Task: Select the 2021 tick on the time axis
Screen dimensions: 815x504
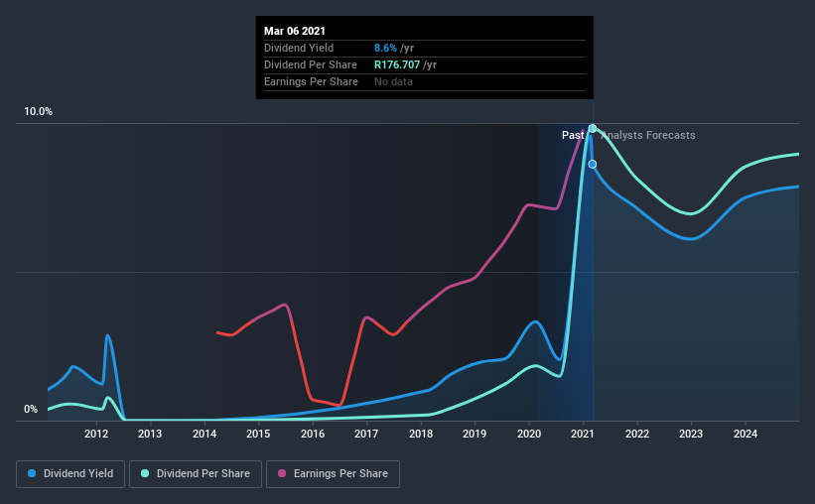Action: coord(583,434)
